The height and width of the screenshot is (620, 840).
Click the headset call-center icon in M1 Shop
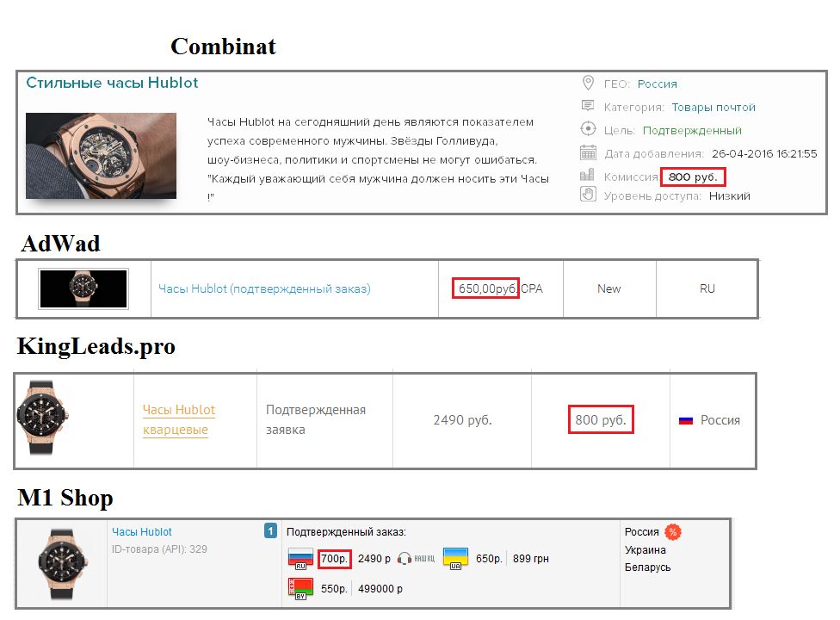point(405,558)
